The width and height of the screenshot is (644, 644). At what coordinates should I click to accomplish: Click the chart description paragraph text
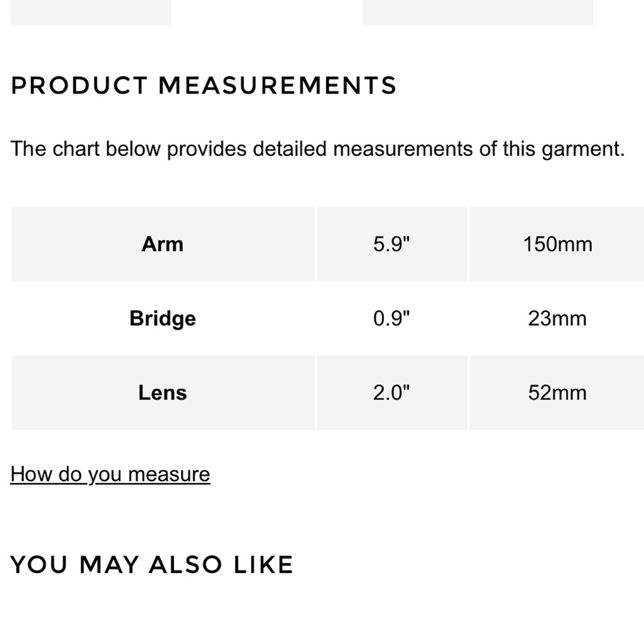[317, 149]
